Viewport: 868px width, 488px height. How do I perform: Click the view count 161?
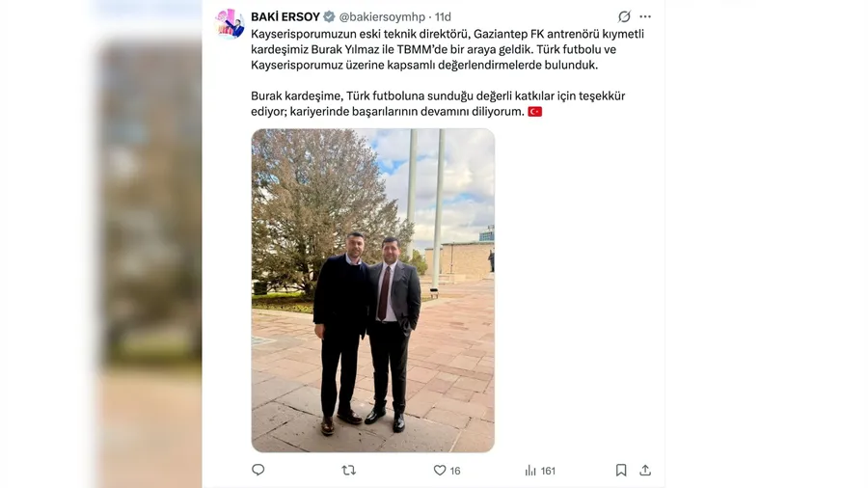tap(548, 471)
